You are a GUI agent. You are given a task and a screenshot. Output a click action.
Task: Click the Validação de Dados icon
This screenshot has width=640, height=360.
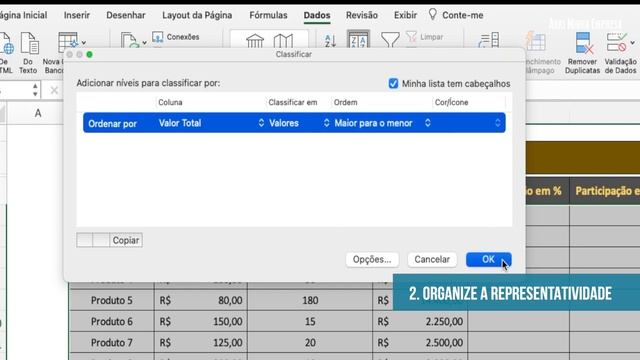[616, 42]
